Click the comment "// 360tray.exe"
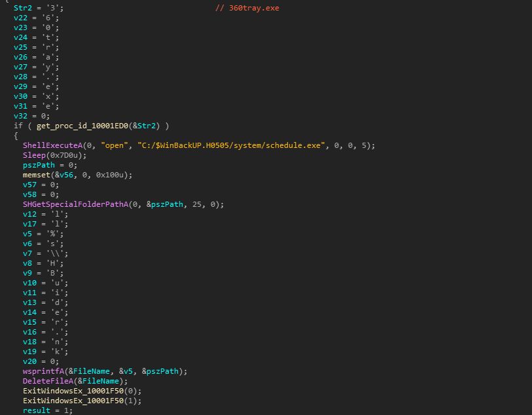This screenshot has height=415, width=532. point(247,8)
